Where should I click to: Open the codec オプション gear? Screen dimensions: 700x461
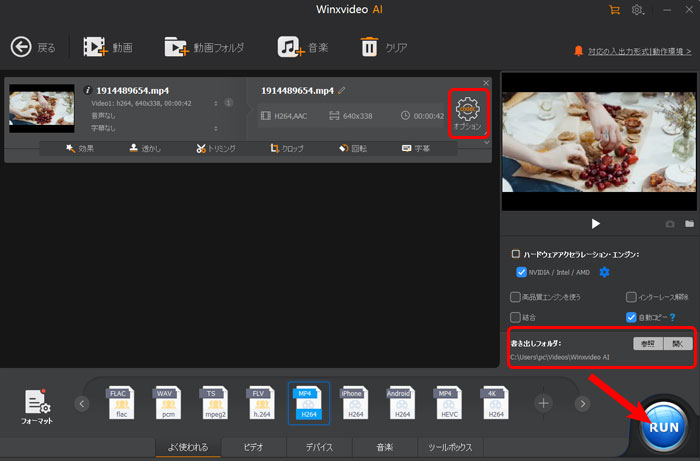468,113
